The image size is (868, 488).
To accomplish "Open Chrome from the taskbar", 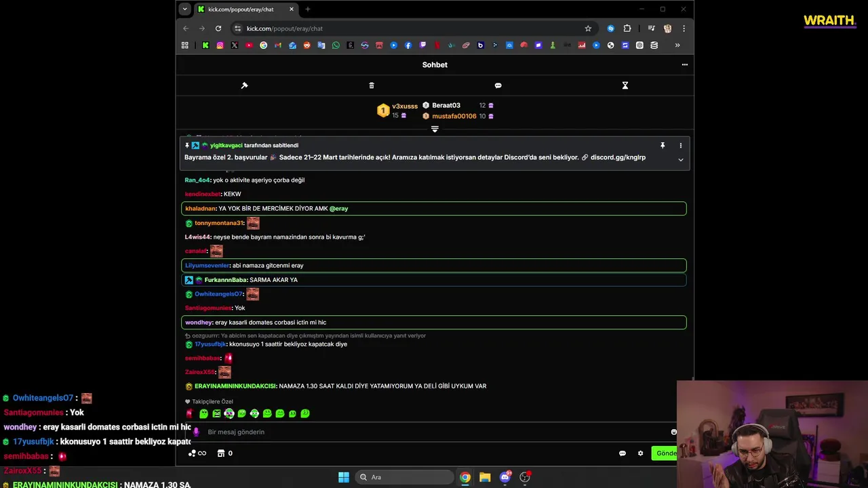I will pyautogui.click(x=465, y=477).
